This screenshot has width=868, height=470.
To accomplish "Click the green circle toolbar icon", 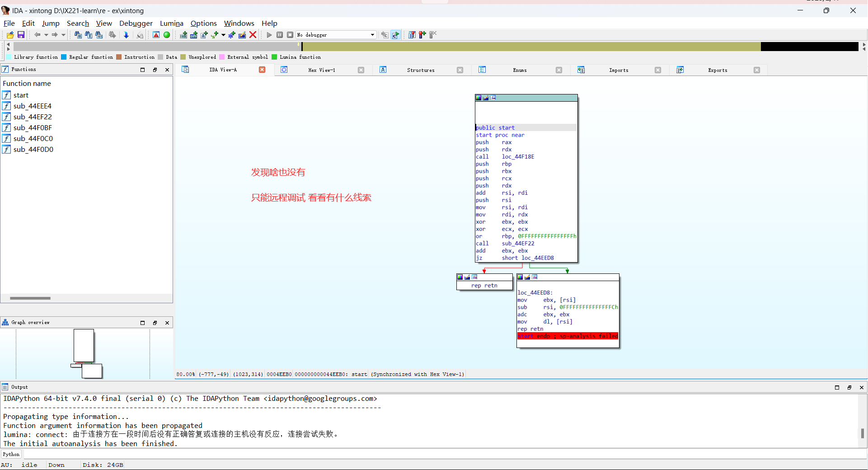I will [x=167, y=35].
